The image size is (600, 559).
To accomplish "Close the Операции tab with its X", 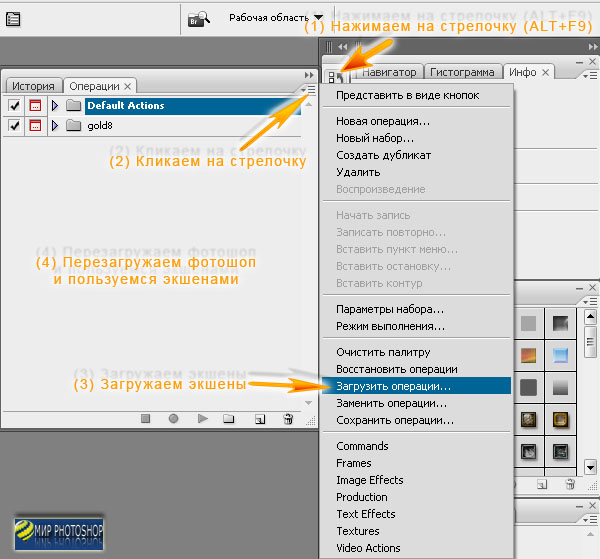I will (127, 86).
